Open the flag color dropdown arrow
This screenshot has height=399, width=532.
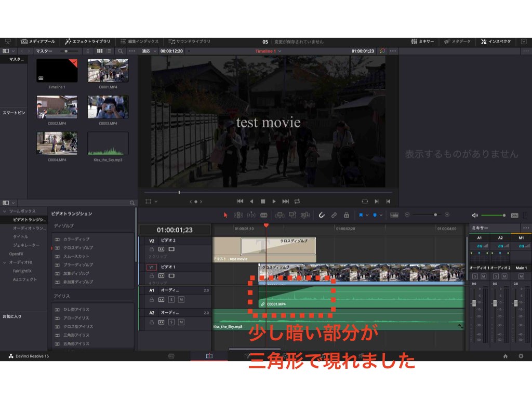coord(367,215)
